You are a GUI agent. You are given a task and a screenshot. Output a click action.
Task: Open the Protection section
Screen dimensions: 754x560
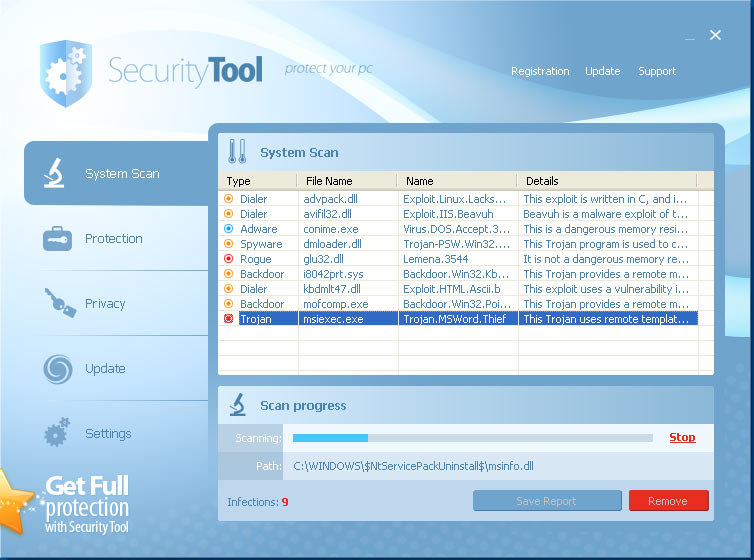[x=114, y=238]
